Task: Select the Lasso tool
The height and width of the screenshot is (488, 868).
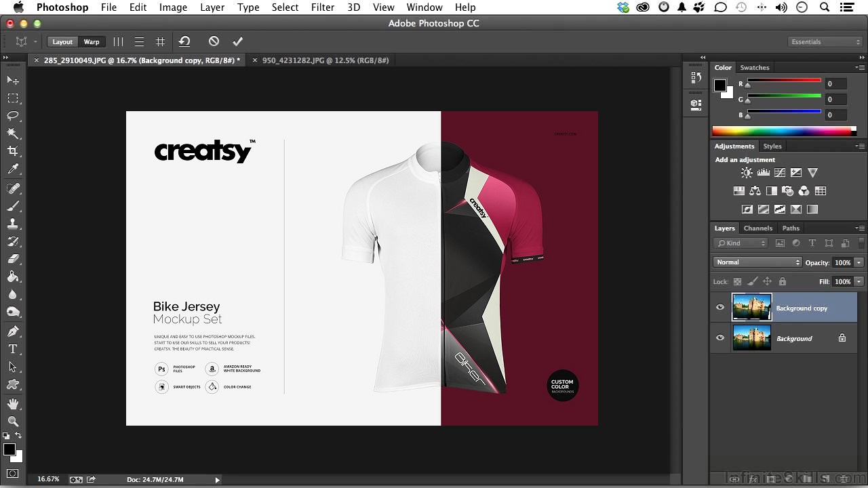Action: (x=13, y=116)
